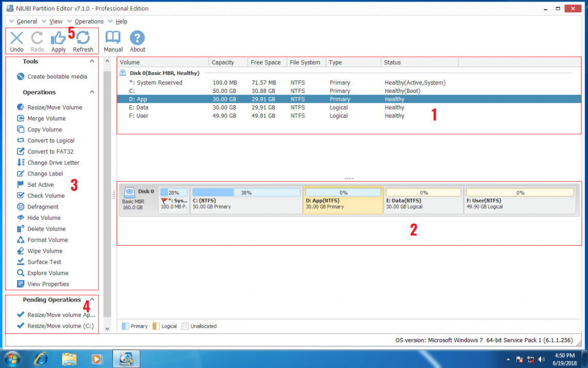Sort by the Capacity column header

(x=228, y=62)
